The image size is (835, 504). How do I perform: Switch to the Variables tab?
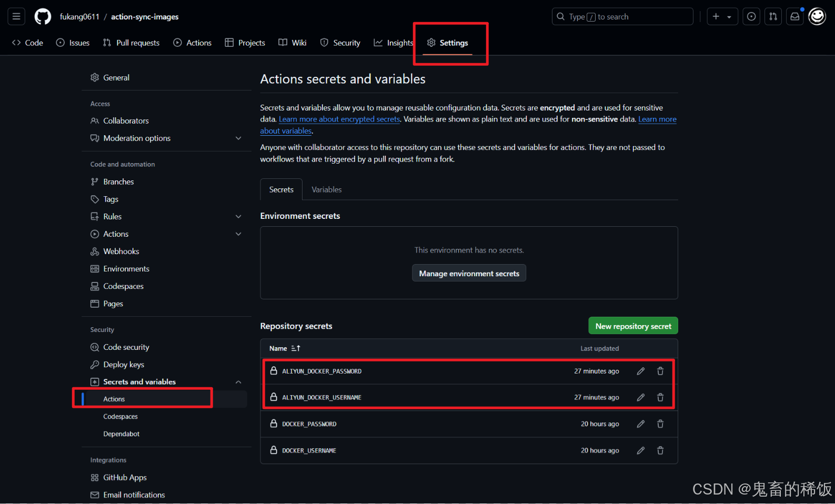point(326,189)
